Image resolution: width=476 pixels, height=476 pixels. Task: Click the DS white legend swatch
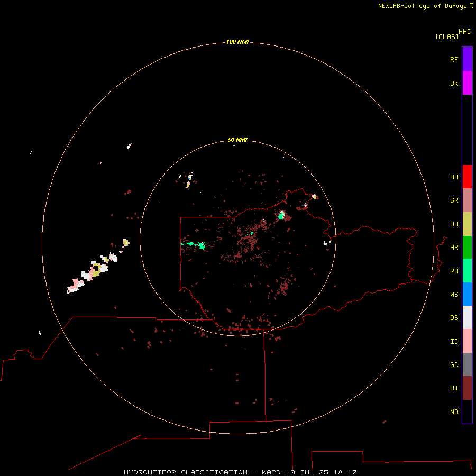(467, 317)
